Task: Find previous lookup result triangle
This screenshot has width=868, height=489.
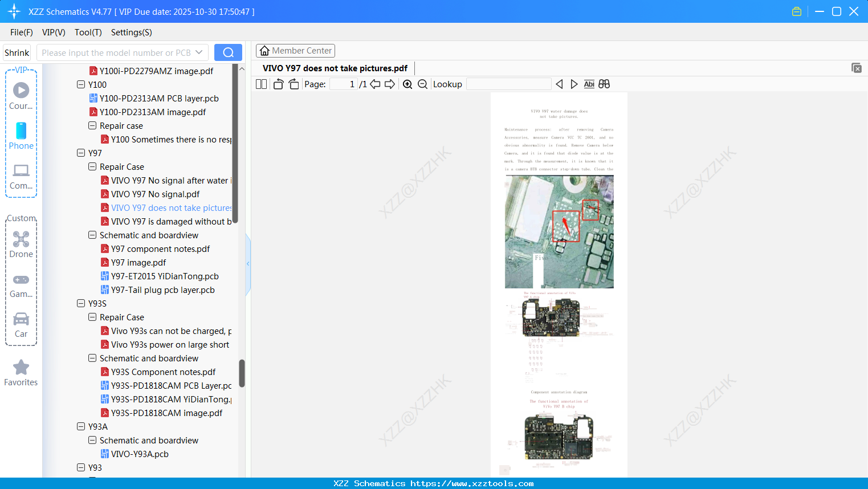Action: (559, 84)
